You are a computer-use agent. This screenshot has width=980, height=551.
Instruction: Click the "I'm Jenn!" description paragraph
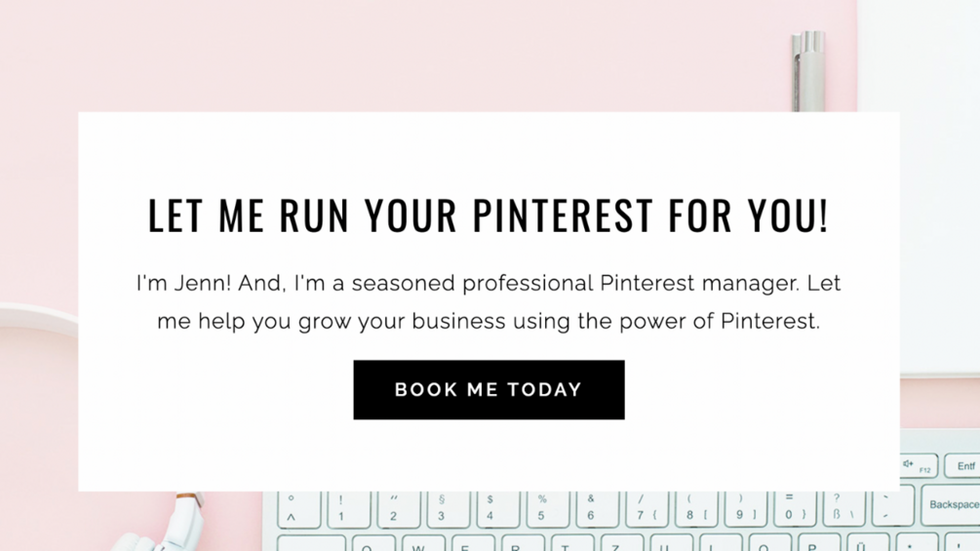(489, 302)
